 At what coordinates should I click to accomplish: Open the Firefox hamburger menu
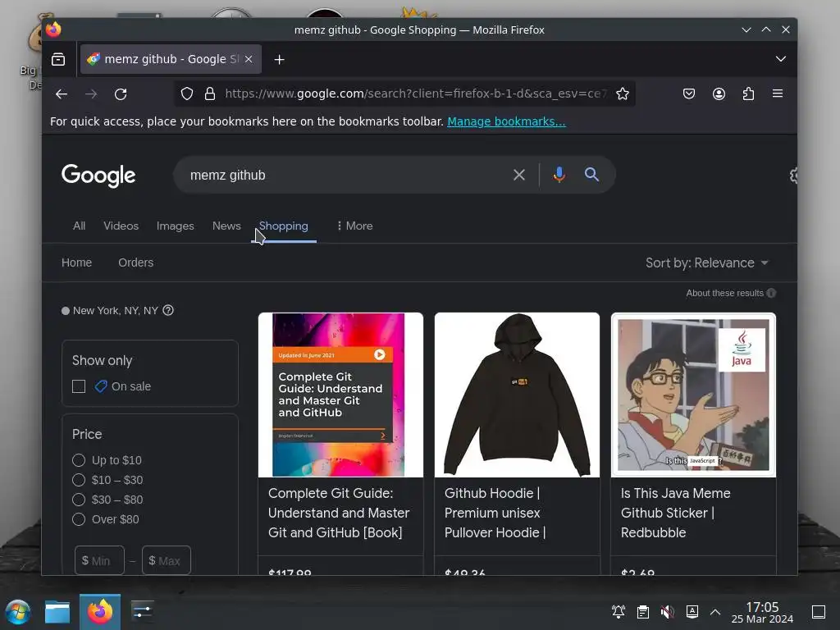pyautogui.click(x=778, y=94)
